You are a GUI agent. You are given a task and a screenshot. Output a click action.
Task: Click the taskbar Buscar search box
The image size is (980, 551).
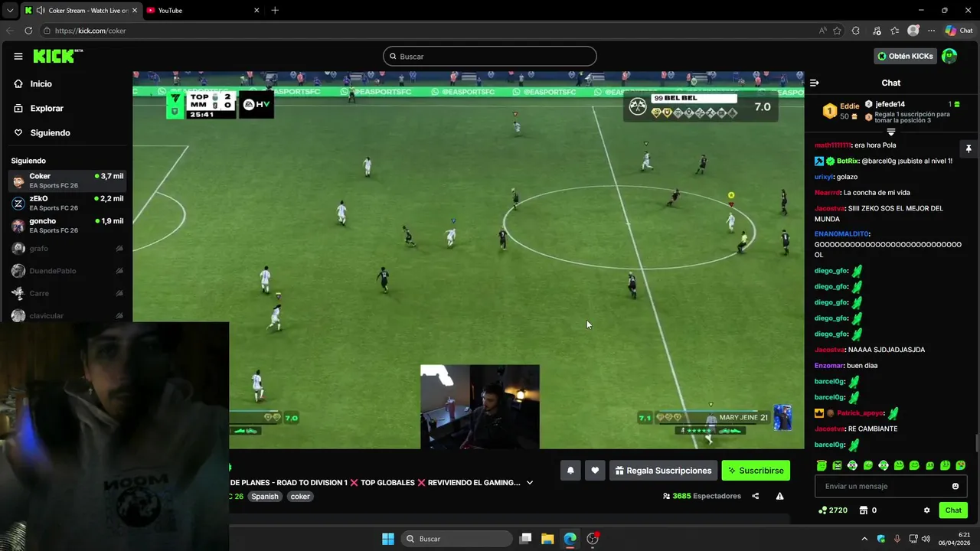pyautogui.click(x=458, y=539)
